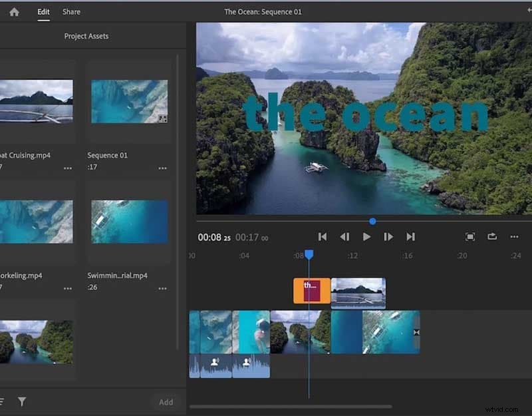The width and height of the screenshot is (532, 416).
Task: Jump to sequence start using skip-to-start icon
Action: pyautogui.click(x=323, y=236)
